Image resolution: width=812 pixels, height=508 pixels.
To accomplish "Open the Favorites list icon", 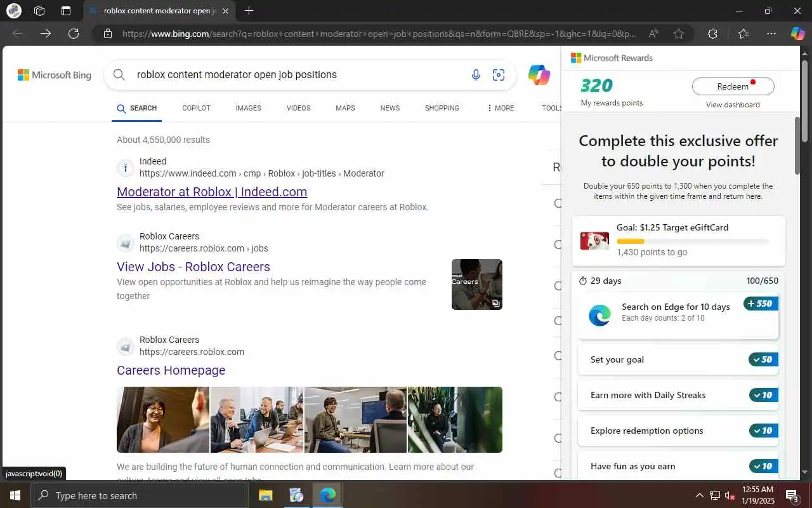I will pos(743,34).
